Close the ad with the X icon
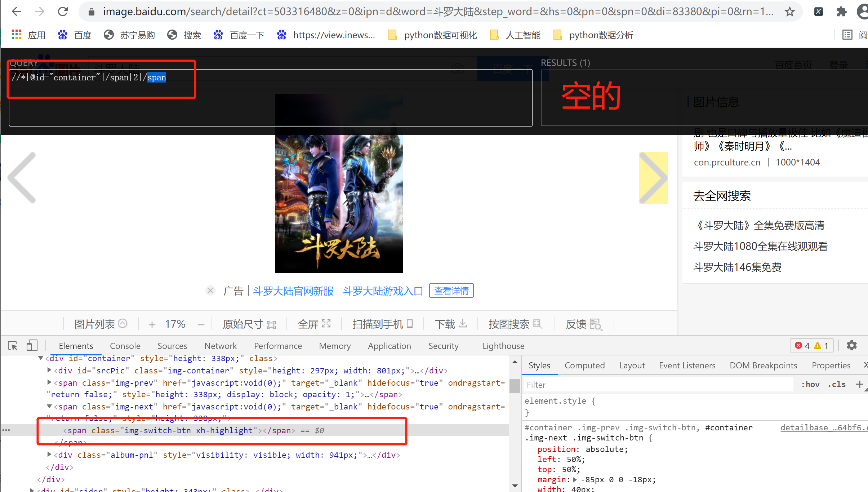Screen dimensions: 868x492 click(x=210, y=291)
